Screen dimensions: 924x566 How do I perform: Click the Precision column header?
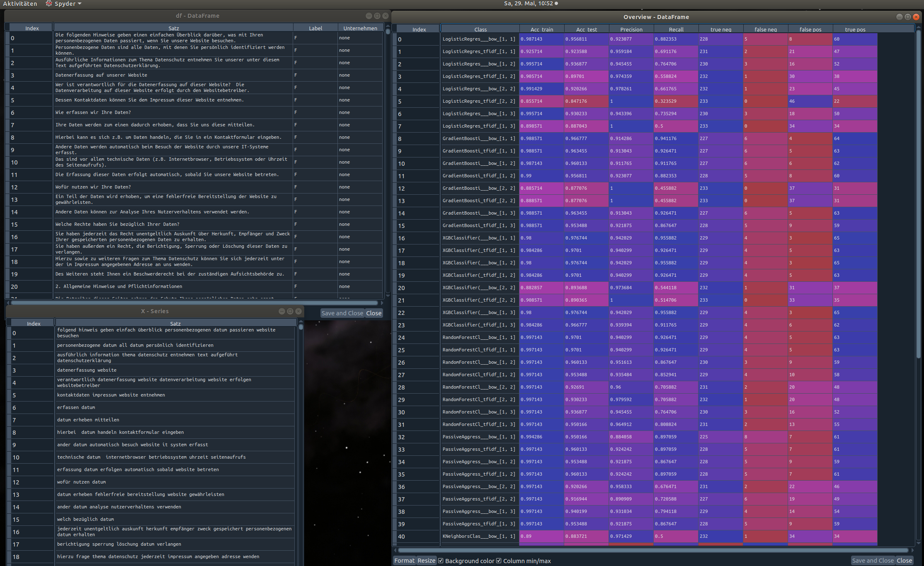click(631, 29)
